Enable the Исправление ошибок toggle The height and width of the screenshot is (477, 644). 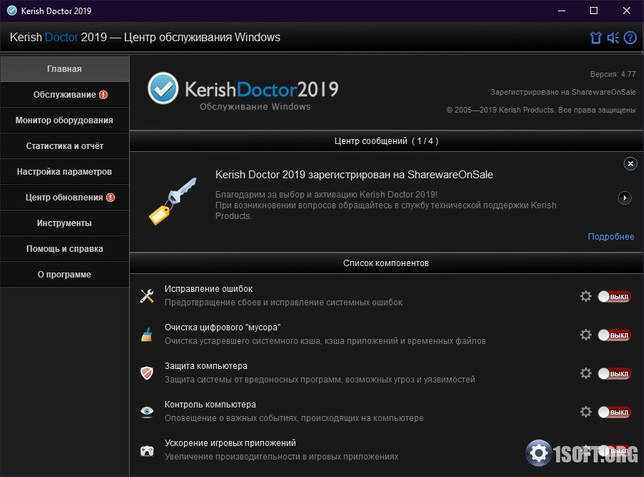pos(614,296)
